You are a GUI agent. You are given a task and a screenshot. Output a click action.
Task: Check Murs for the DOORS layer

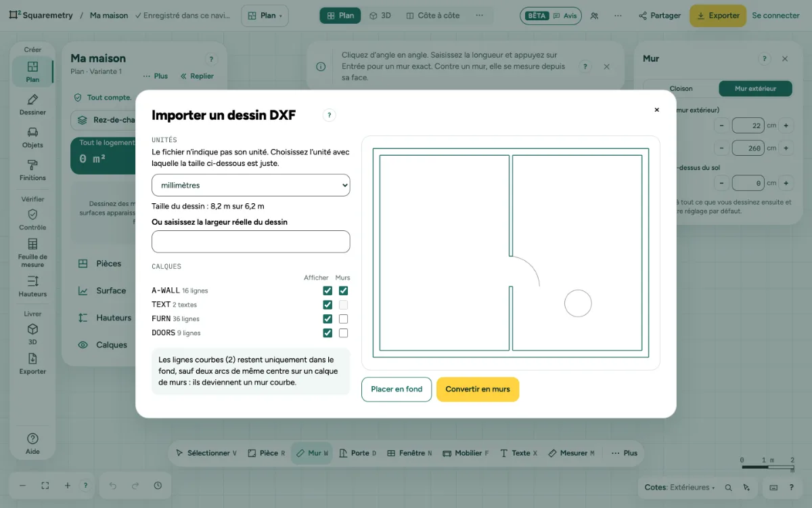coord(343,333)
